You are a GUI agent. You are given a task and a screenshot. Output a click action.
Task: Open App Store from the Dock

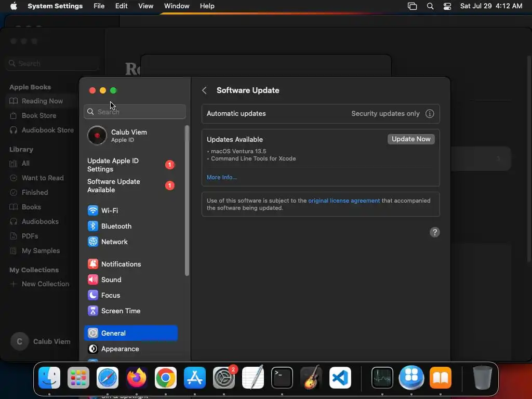[195, 378]
